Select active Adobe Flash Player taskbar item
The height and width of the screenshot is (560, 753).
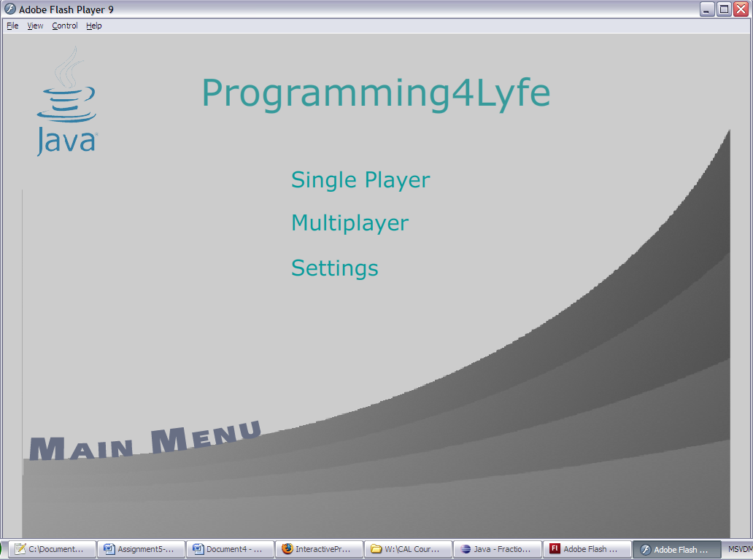[x=676, y=550]
